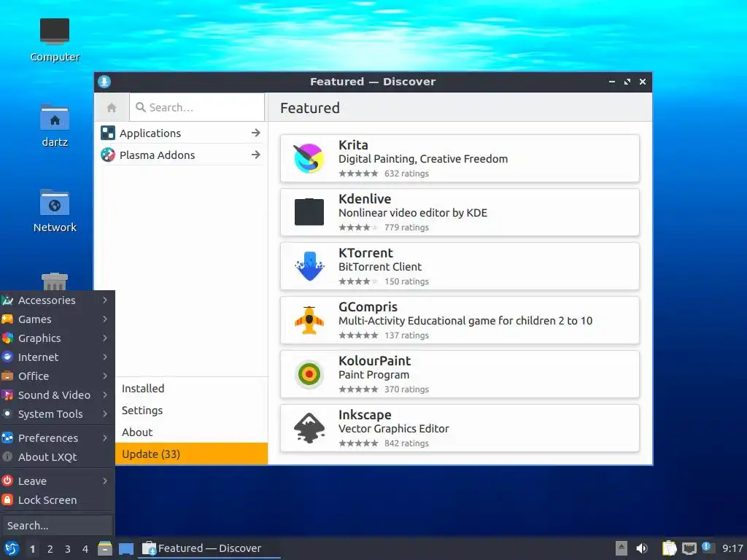Click the Inkscape app icon
Image resolution: width=747 pixels, height=560 pixels.
pyautogui.click(x=309, y=427)
